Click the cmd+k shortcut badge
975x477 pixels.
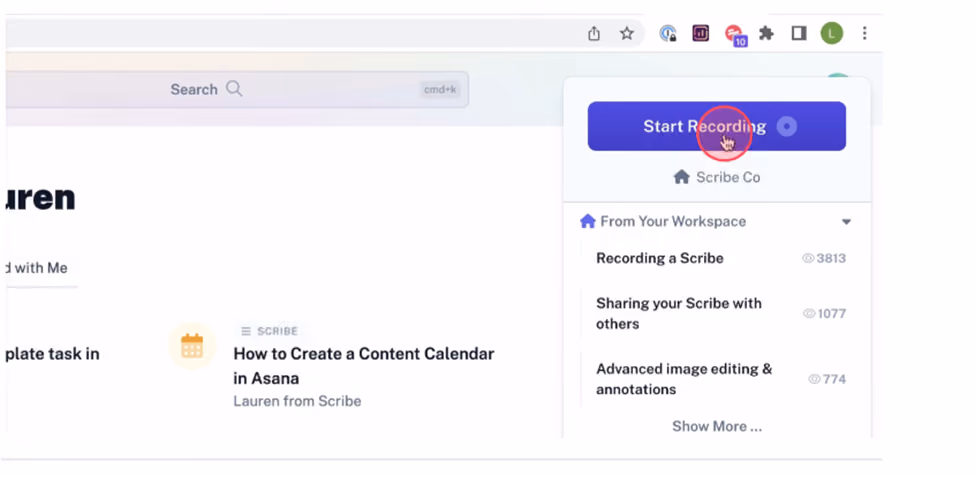pyautogui.click(x=440, y=90)
